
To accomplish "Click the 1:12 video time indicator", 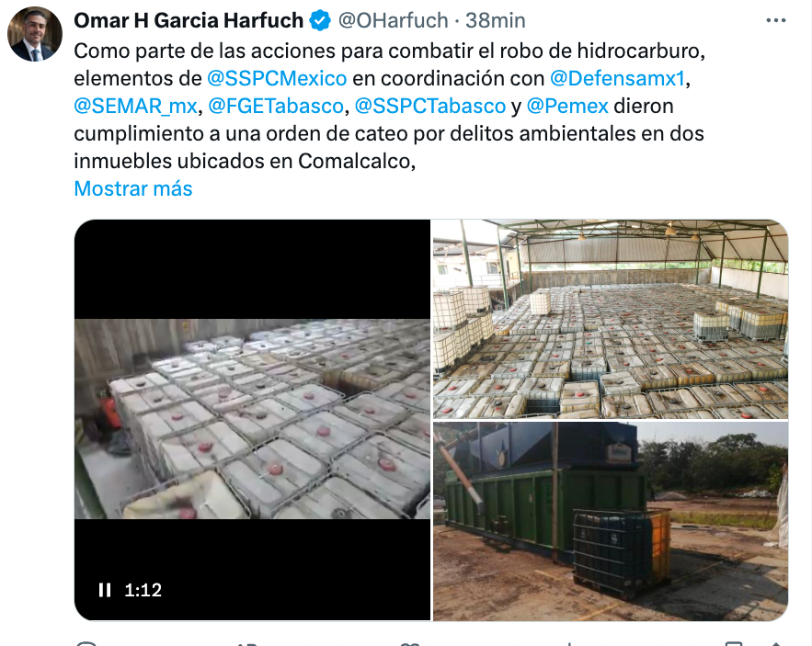I will pyautogui.click(x=143, y=590).
